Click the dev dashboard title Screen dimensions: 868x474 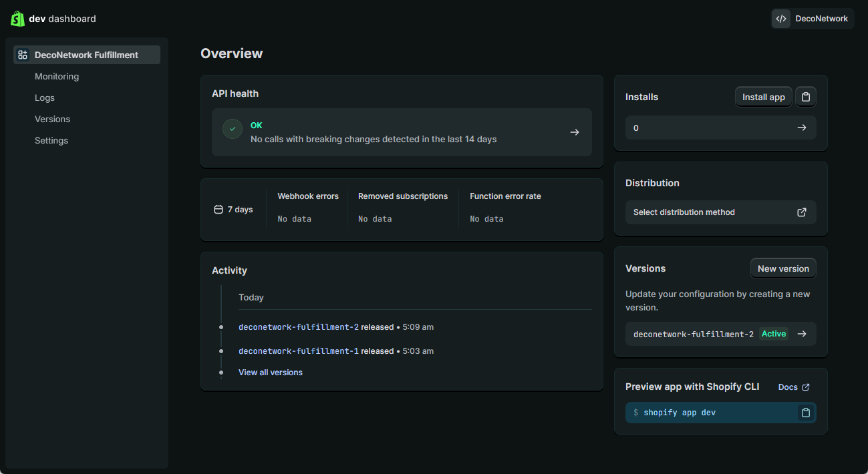click(x=63, y=19)
